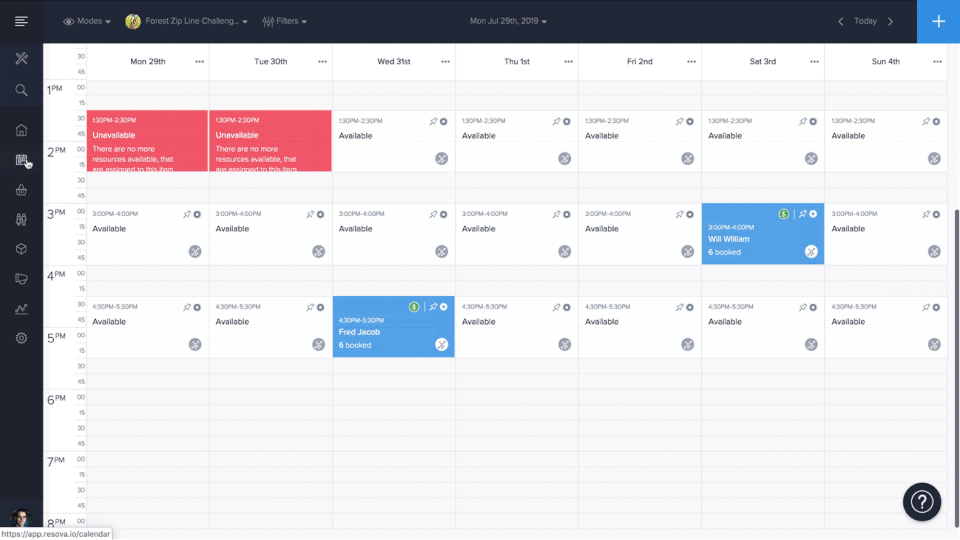
Task: Open the Fri 2nd column options menu
Action: point(692,62)
